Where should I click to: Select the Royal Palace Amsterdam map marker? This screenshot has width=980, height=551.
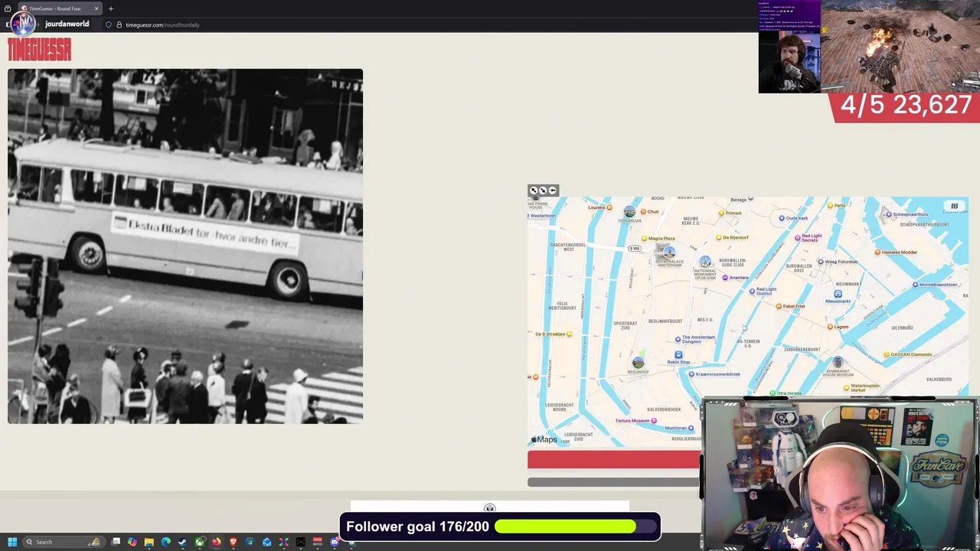point(669,252)
